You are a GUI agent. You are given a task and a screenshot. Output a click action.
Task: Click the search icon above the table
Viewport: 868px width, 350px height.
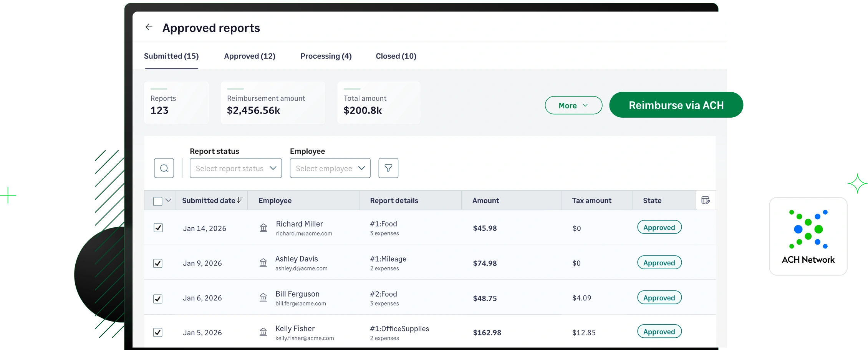coord(164,168)
